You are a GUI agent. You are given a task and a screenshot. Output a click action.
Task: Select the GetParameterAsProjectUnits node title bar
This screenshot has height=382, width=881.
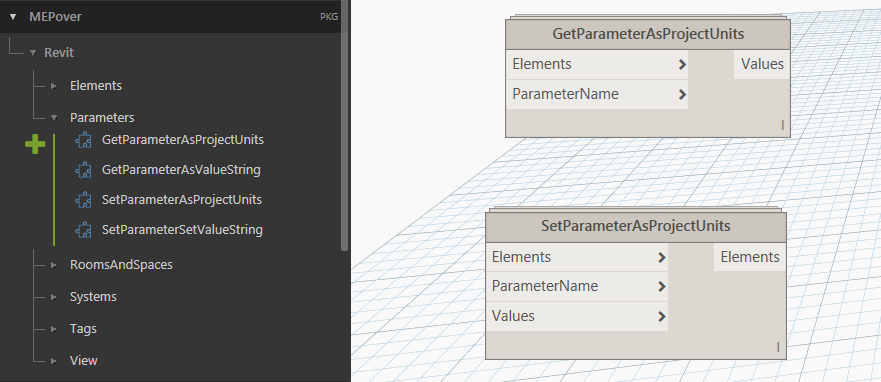[x=648, y=34]
